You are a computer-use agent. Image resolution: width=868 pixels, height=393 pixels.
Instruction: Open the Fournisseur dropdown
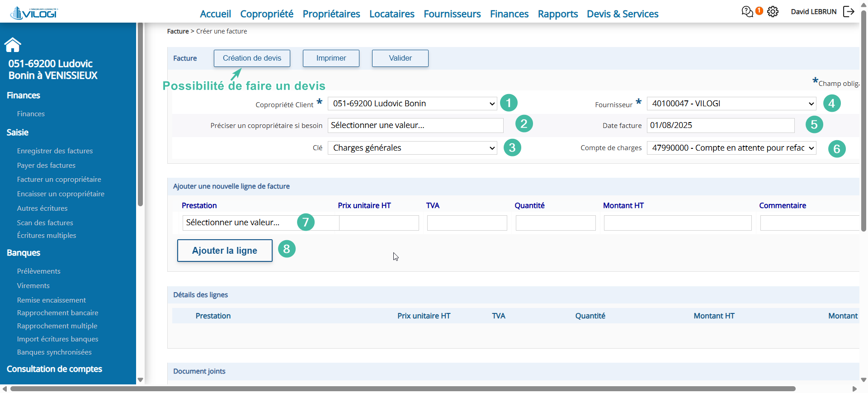(x=731, y=104)
